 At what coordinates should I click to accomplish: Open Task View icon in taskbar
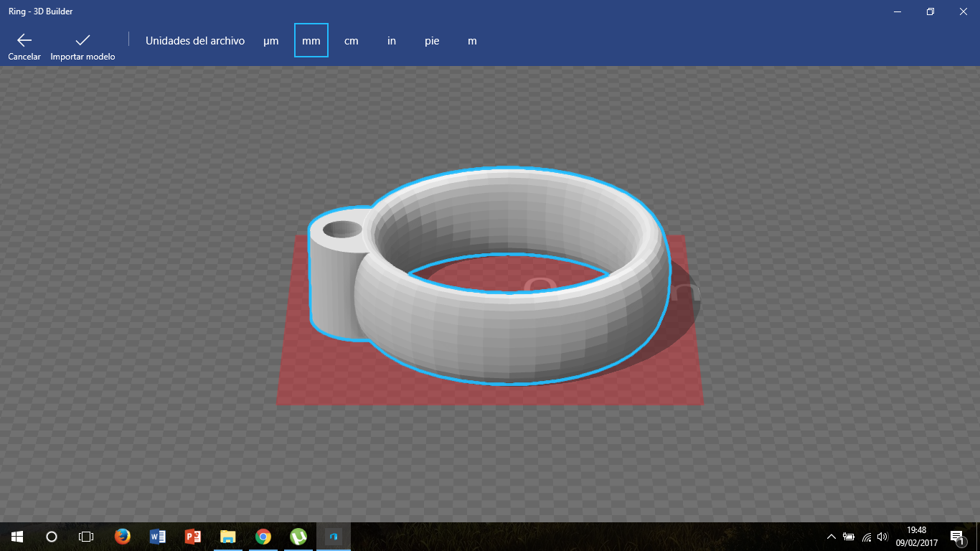pos(86,537)
